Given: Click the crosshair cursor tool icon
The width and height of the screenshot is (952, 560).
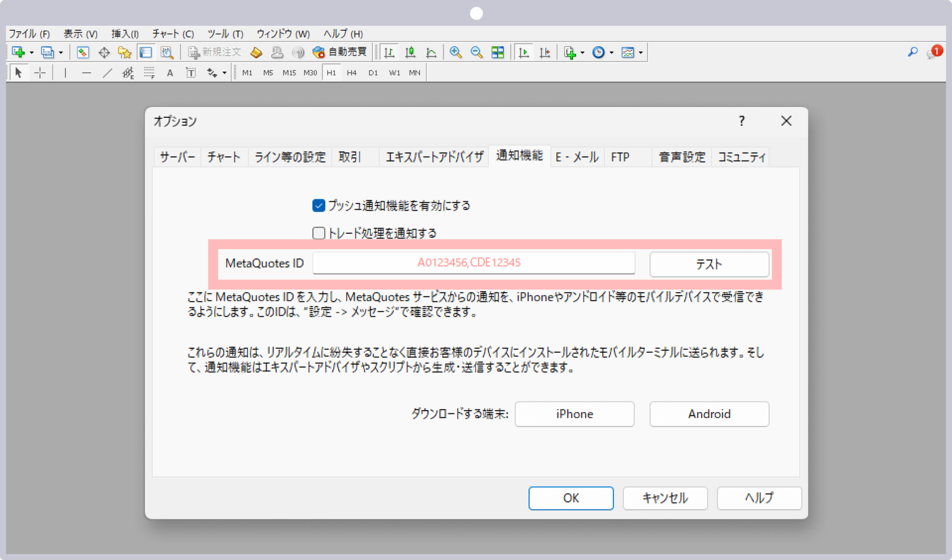Looking at the screenshot, I should (39, 73).
